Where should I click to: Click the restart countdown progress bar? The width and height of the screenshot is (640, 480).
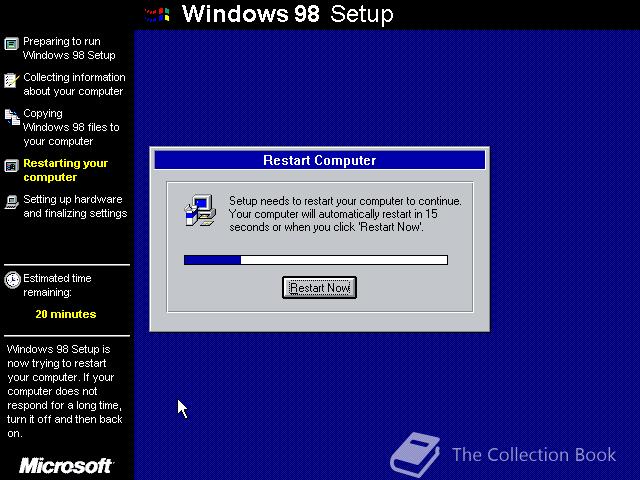click(316, 260)
